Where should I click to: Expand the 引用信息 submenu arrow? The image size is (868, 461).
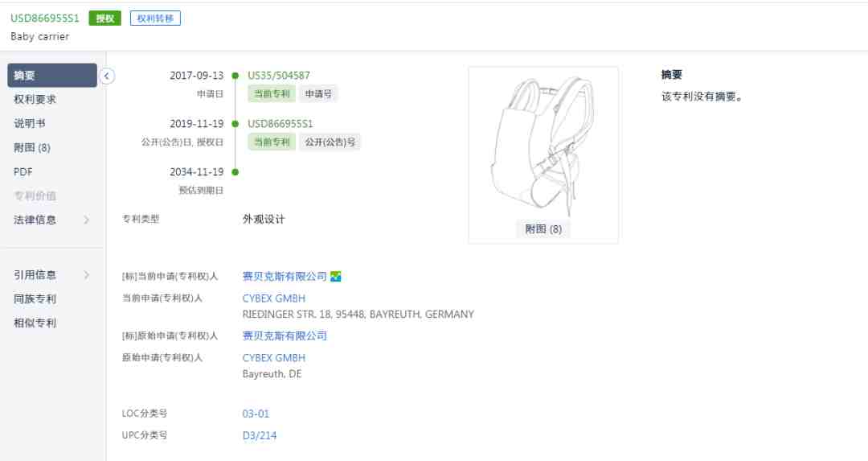point(86,275)
